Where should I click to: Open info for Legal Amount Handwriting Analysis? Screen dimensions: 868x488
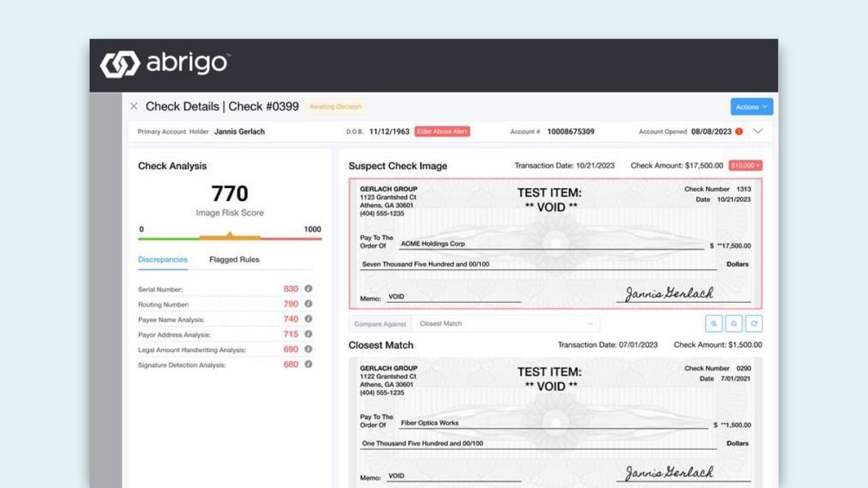(x=308, y=349)
